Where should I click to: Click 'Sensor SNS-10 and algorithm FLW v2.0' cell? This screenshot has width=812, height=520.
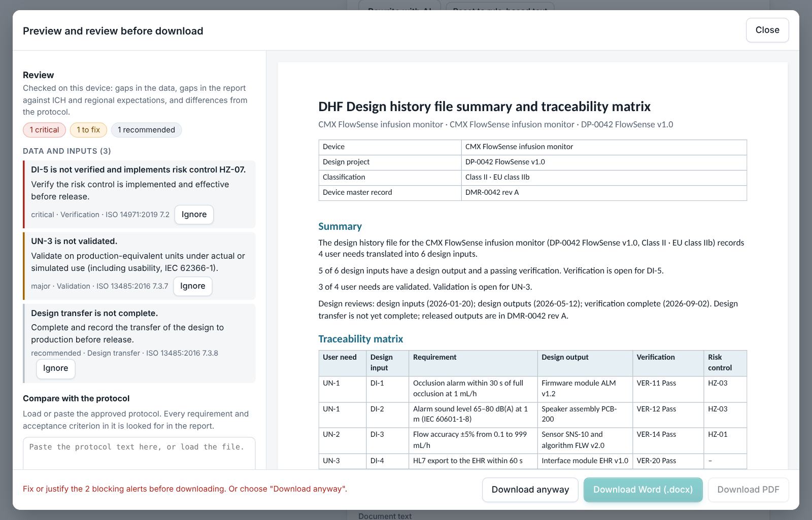tap(585, 441)
